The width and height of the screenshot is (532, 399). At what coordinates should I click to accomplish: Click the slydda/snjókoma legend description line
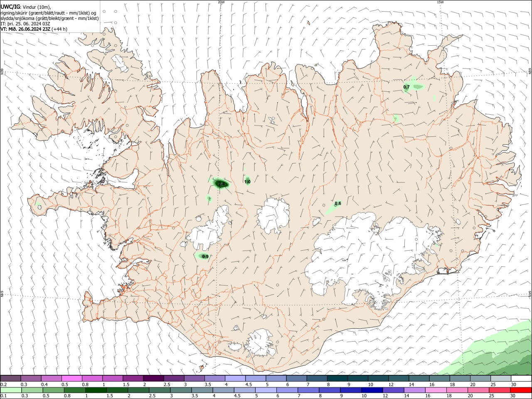click(x=50, y=18)
